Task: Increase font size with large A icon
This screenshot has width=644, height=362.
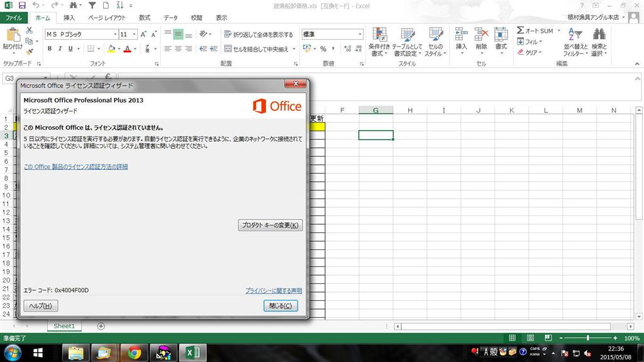Action: [x=143, y=35]
